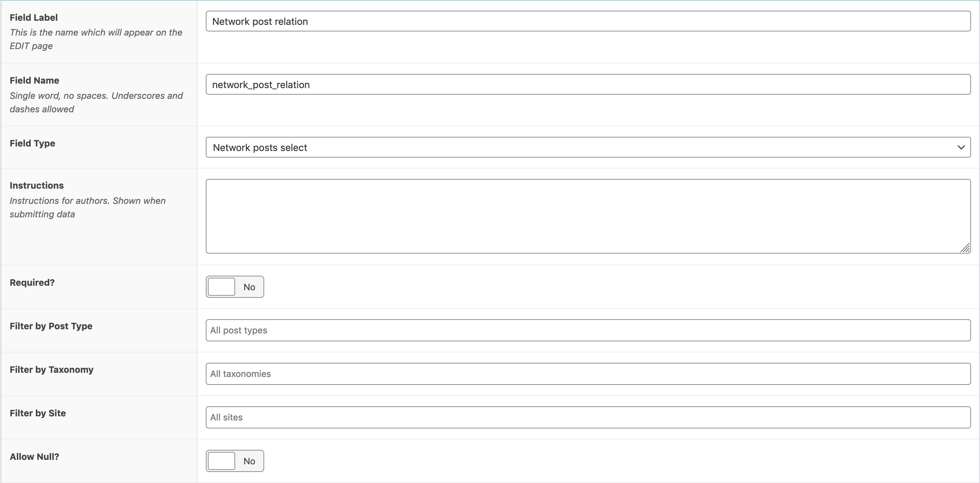The width and height of the screenshot is (980, 483).
Task: Click into the Field Label text input
Action: 588,21
